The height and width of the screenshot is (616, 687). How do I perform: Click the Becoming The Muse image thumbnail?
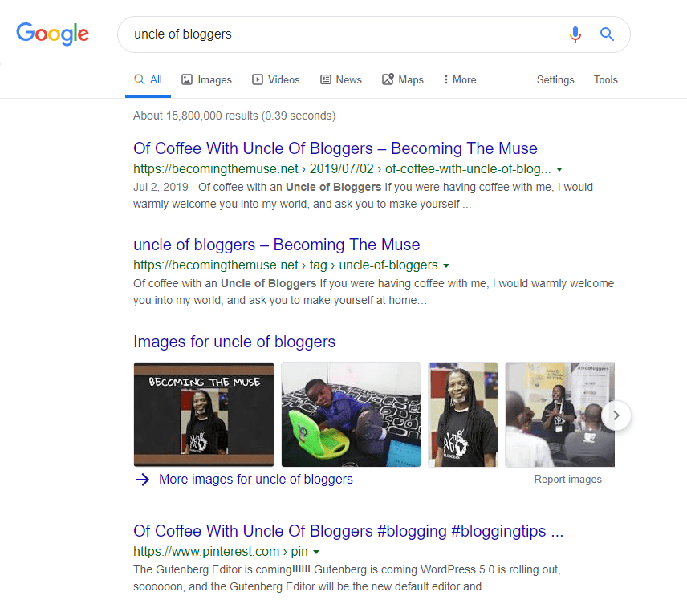pyautogui.click(x=203, y=415)
